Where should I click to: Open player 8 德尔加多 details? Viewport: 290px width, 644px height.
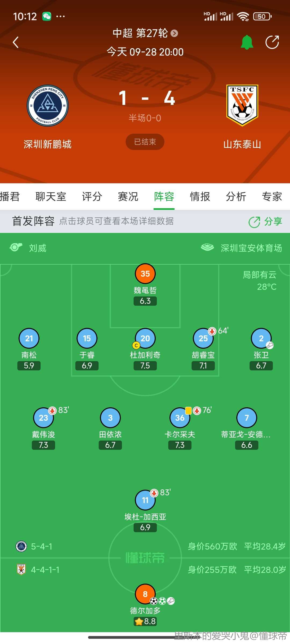[x=145, y=594]
